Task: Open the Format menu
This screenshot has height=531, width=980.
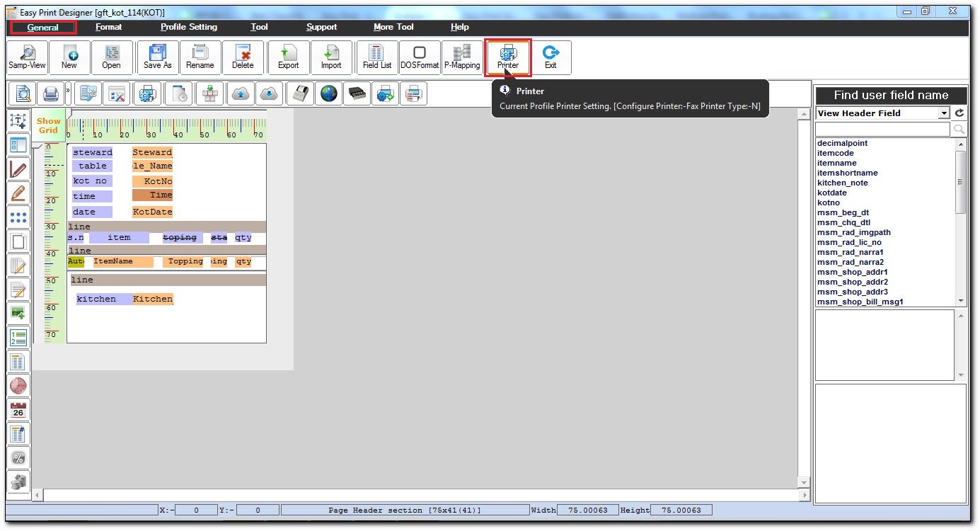Action: (109, 28)
